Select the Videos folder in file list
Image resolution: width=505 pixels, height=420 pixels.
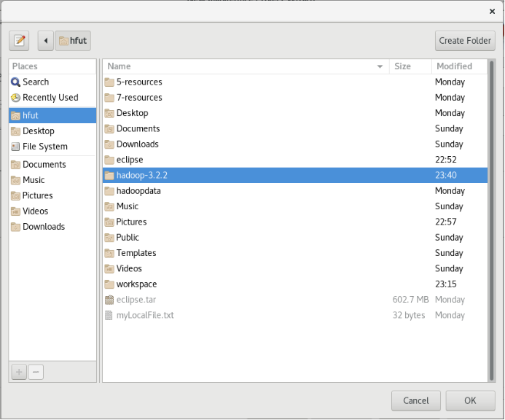[x=295, y=268]
